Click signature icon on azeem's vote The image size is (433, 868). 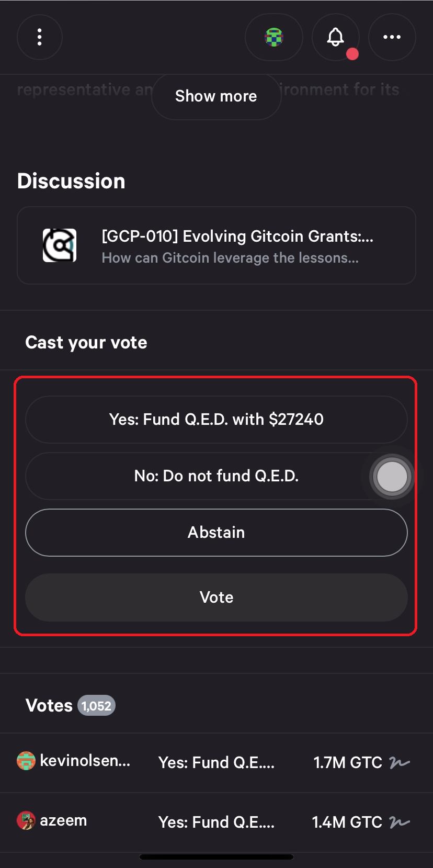[x=400, y=822]
